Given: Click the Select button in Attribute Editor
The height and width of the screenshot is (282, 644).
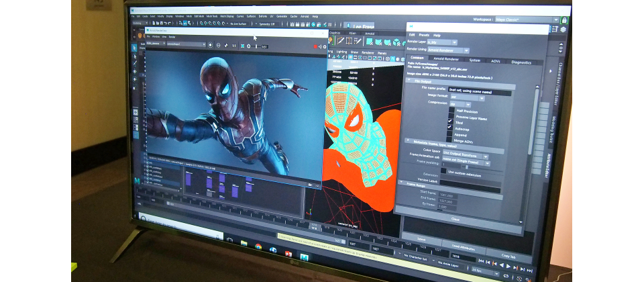Looking at the screenshot, I should tap(421, 239).
